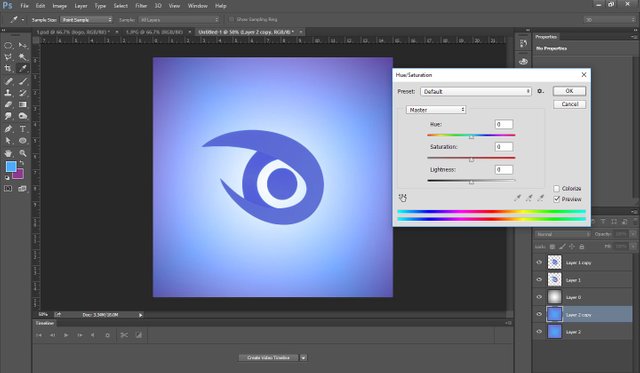Swap foreground and background colors
640x373 pixels.
tap(22, 163)
